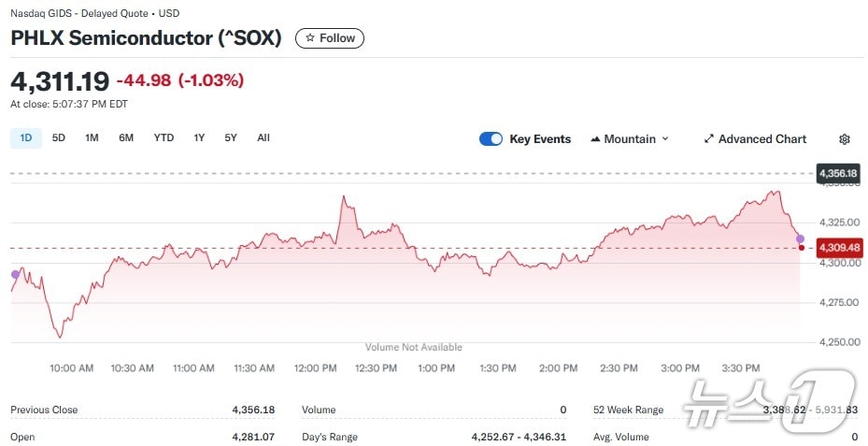Image resolution: width=868 pixels, height=446 pixels.
Task: Open the Advanced Chart link
Action: tap(761, 139)
